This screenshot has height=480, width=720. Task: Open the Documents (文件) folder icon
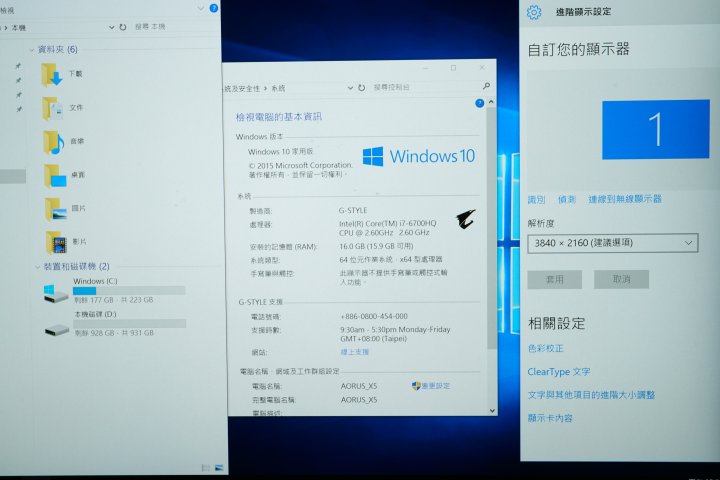[x=52, y=109]
